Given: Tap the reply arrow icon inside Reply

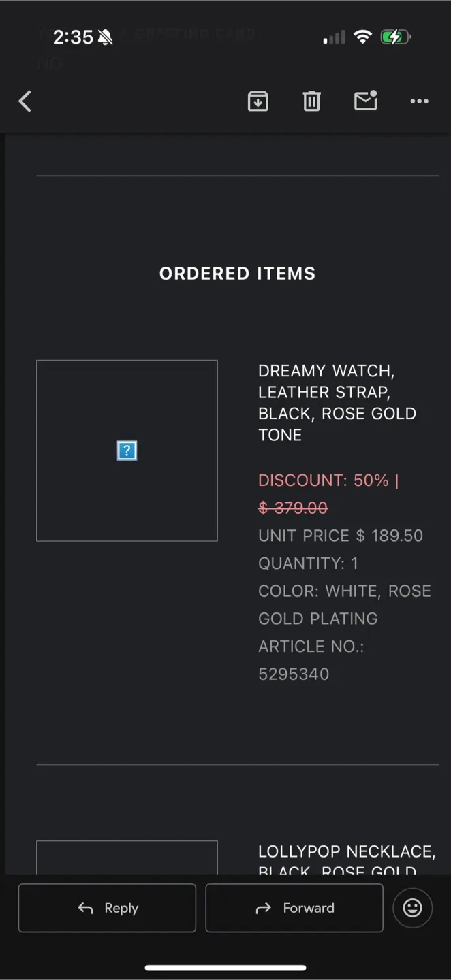Looking at the screenshot, I should [84, 908].
